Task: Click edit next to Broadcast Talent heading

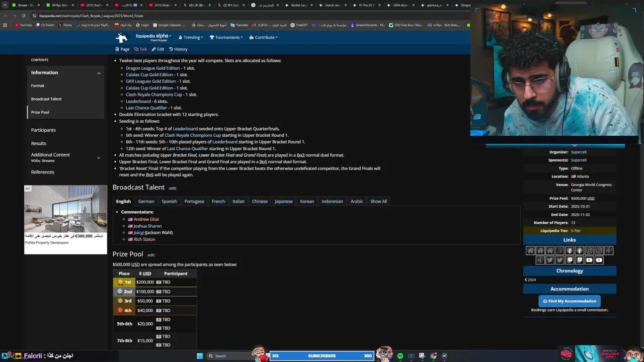Action: pyautogui.click(x=173, y=188)
